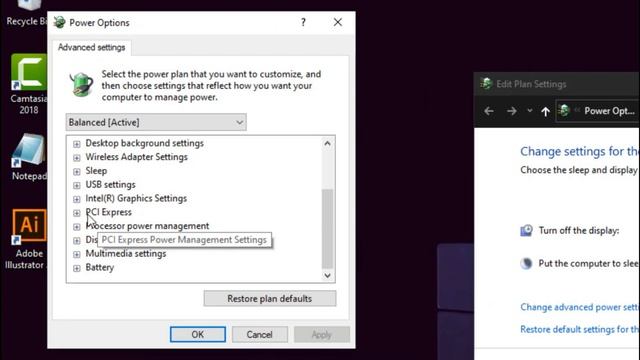Click the power plan battery icon in dialog

pos(81,84)
